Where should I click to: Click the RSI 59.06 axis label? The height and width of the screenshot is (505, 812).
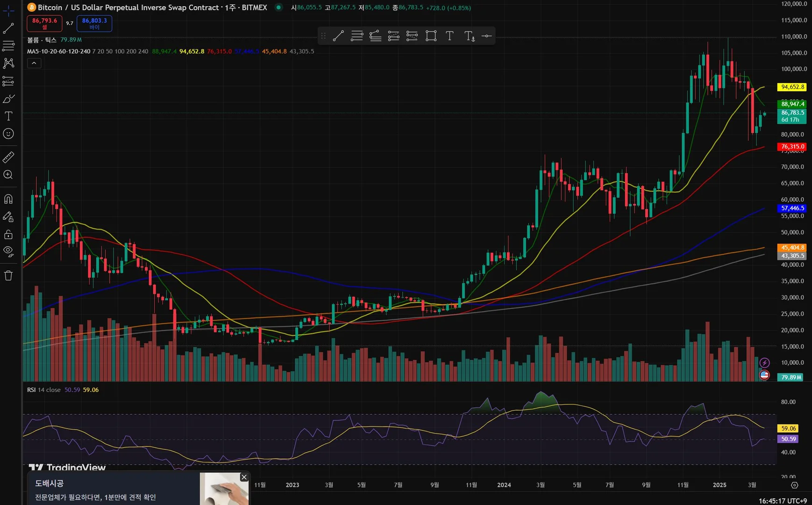(788, 428)
